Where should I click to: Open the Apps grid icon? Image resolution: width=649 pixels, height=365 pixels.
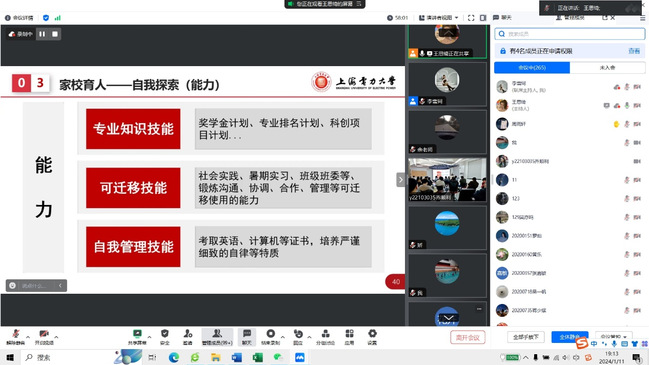coord(349,336)
